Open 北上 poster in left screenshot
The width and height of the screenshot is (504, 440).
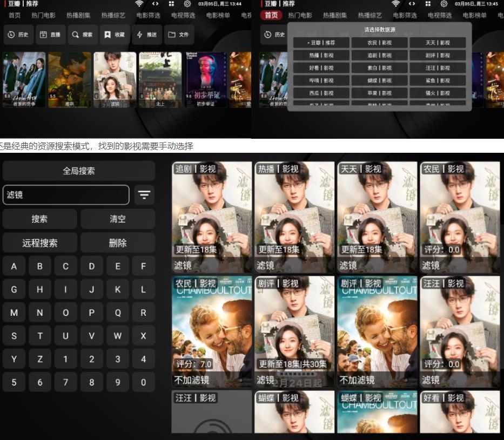click(x=160, y=80)
